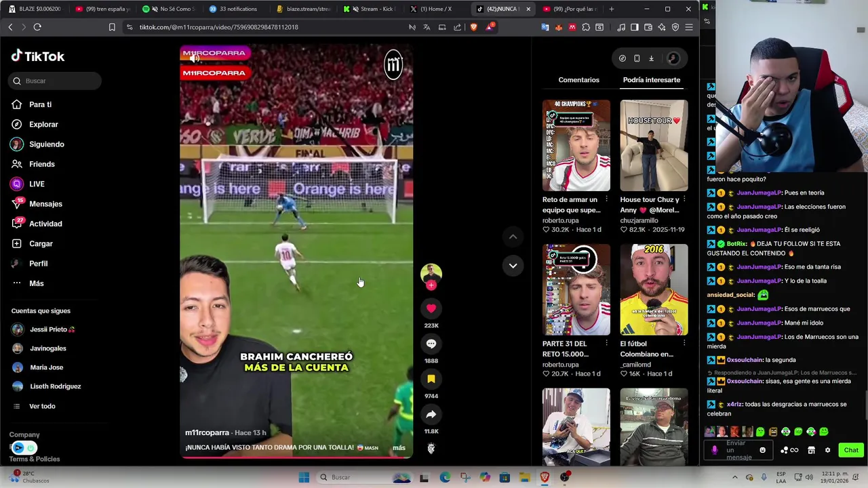Click the download app icon in top pill
868x488 pixels.
point(651,58)
